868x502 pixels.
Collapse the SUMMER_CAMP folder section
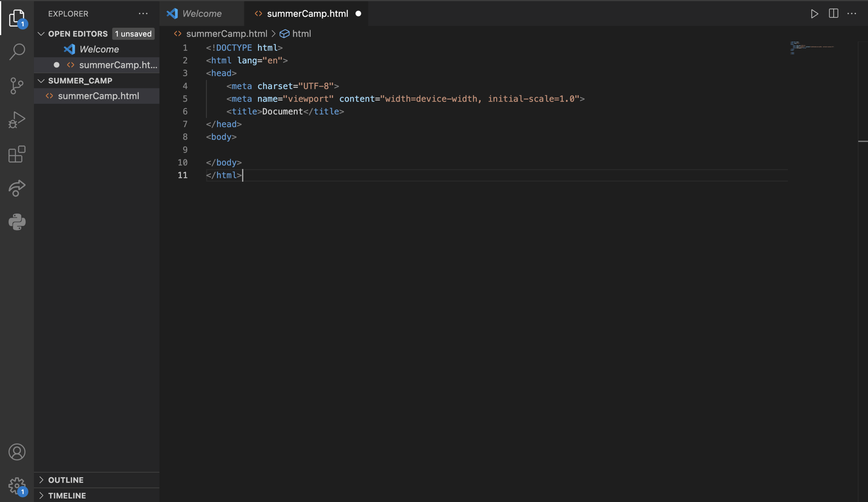41,81
